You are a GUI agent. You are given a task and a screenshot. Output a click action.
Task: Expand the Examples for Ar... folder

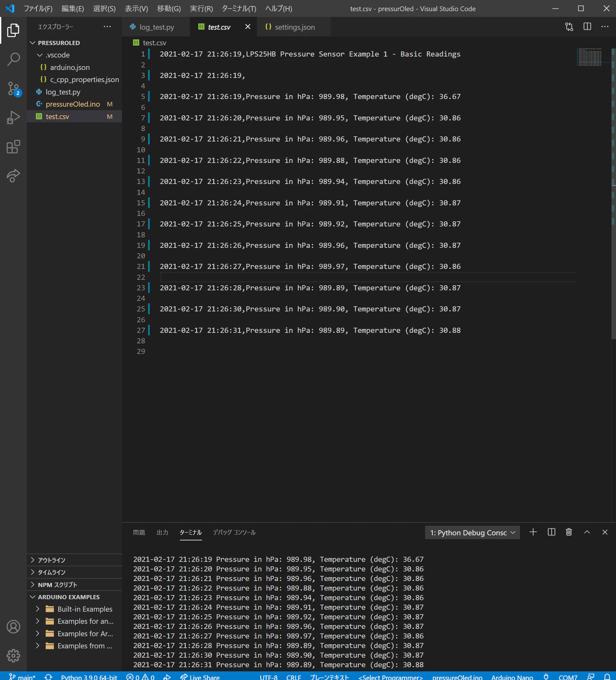(x=74, y=633)
